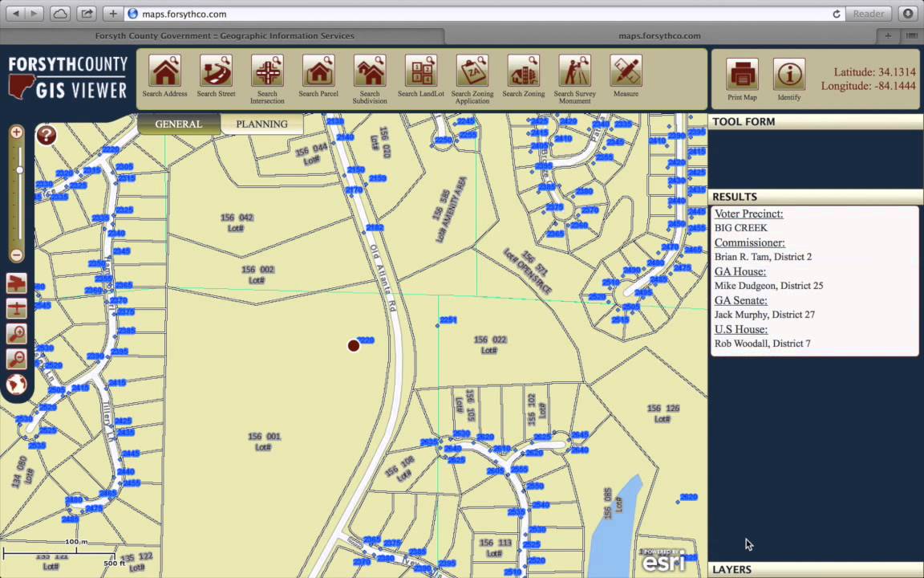Click the angled airplane aerial view icon

click(17, 283)
